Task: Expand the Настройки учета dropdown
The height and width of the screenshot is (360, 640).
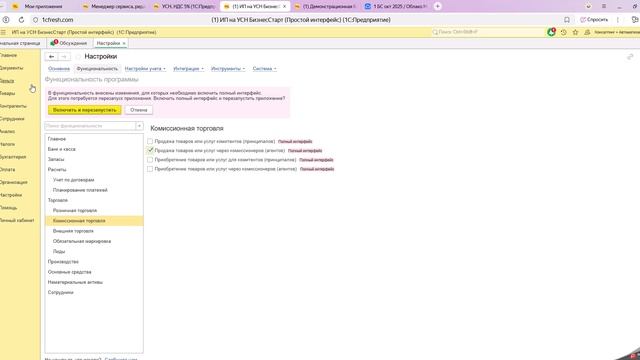Action: point(145,69)
